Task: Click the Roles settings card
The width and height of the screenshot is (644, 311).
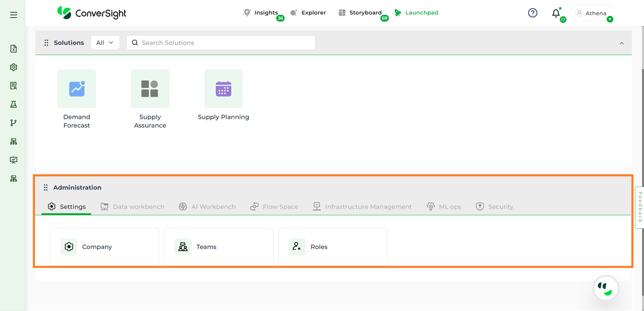Action: coord(333,247)
